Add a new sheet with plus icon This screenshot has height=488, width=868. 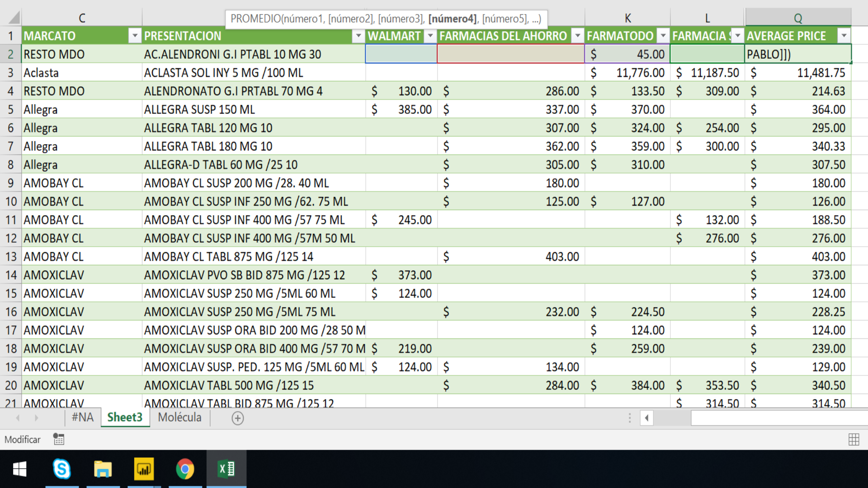pyautogui.click(x=238, y=418)
